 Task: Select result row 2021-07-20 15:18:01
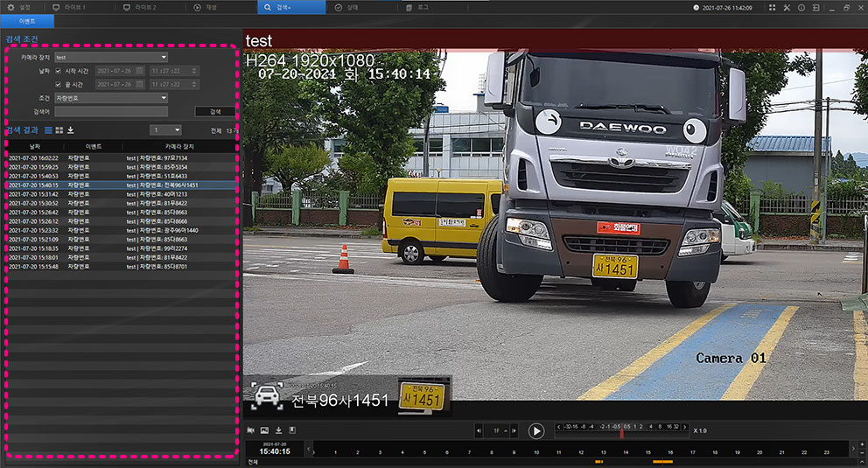(x=122, y=257)
